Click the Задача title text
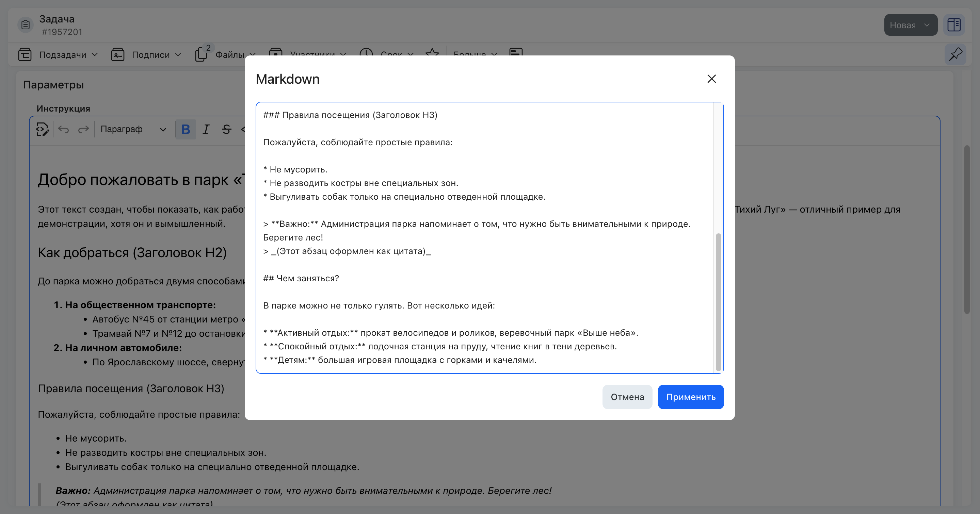 pyautogui.click(x=57, y=19)
